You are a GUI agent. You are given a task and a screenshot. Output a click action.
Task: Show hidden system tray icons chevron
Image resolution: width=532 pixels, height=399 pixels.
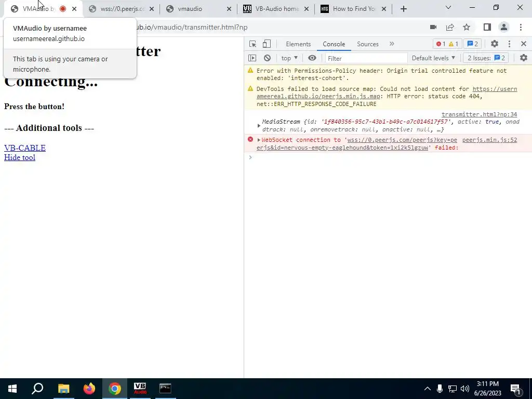[428, 389]
